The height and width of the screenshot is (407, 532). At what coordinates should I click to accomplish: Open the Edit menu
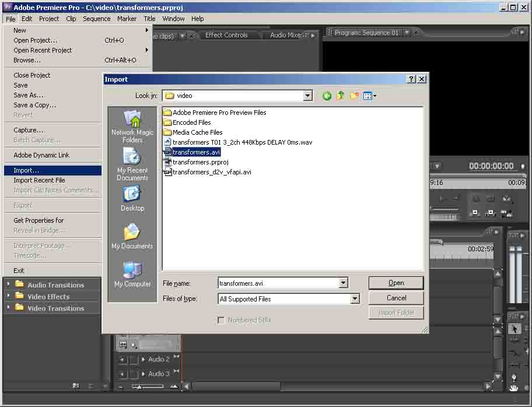(27, 19)
